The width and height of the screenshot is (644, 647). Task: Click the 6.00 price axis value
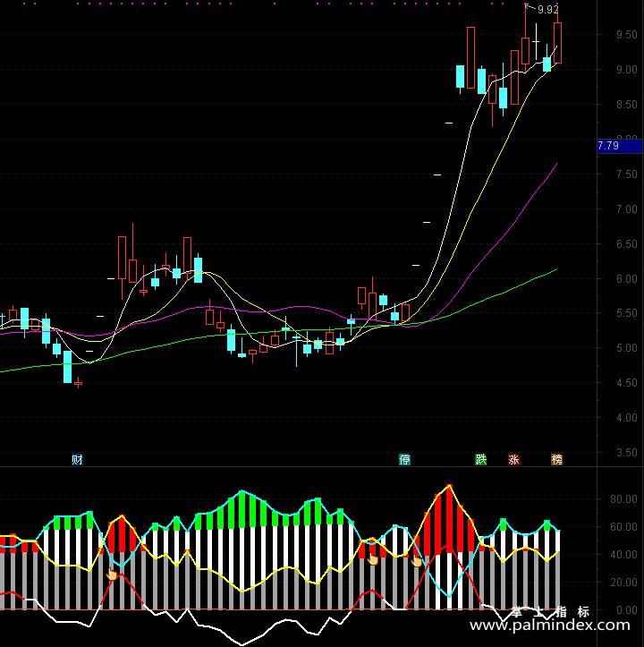click(627, 279)
